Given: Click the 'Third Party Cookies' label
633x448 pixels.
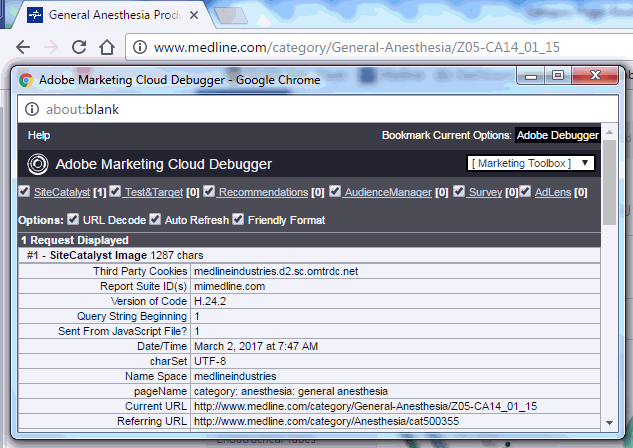Looking at the screenshot, I should [x=140, y=271].
